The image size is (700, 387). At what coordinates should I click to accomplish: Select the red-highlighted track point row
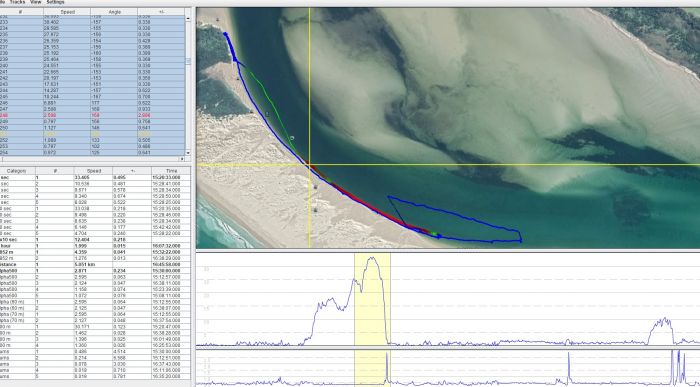pyautogui.click(x=92, y=115)
